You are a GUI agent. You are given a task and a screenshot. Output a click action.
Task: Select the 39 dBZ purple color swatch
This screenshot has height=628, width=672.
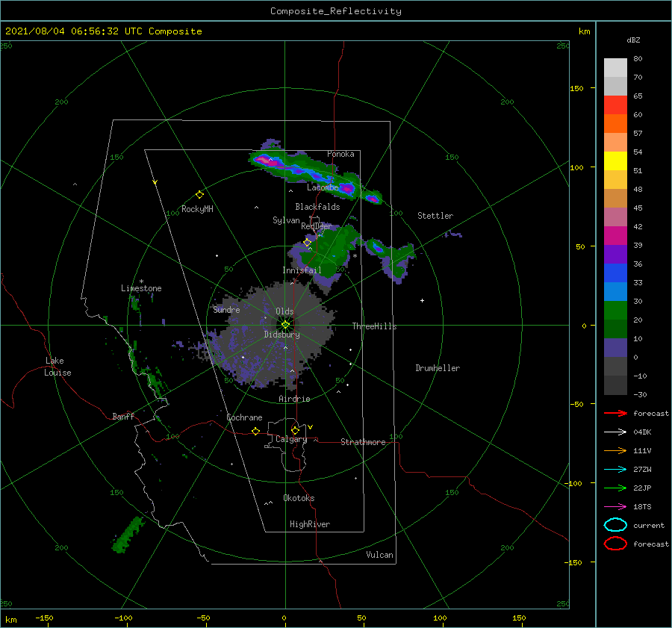point(615,254)
